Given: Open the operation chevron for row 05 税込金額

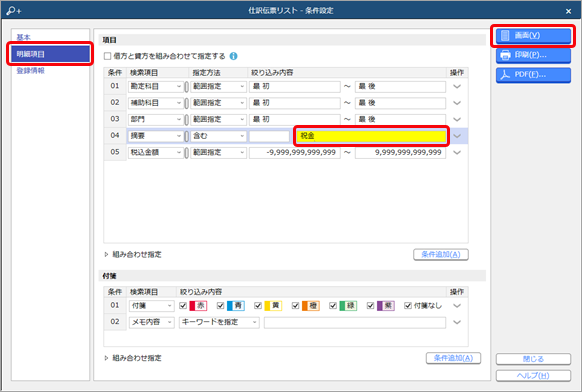Looking at the screenshot, I should (457, 153).
